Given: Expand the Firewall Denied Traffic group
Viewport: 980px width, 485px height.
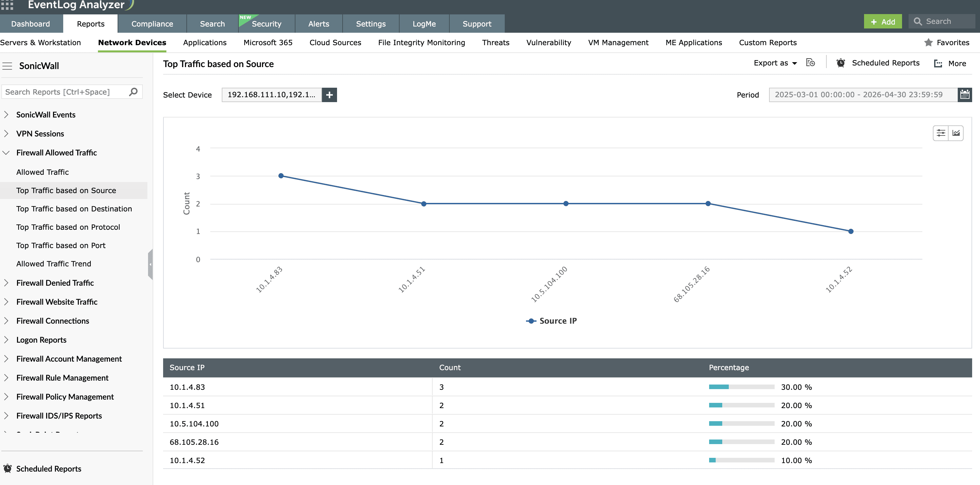Looking at the screenshot, I should [6, 283].
